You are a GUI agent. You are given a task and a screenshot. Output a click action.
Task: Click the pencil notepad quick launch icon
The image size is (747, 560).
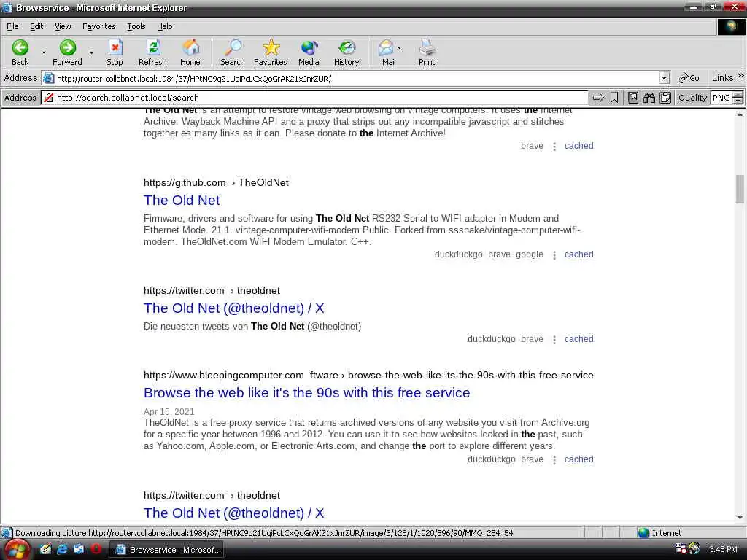[x=45, y=549]
